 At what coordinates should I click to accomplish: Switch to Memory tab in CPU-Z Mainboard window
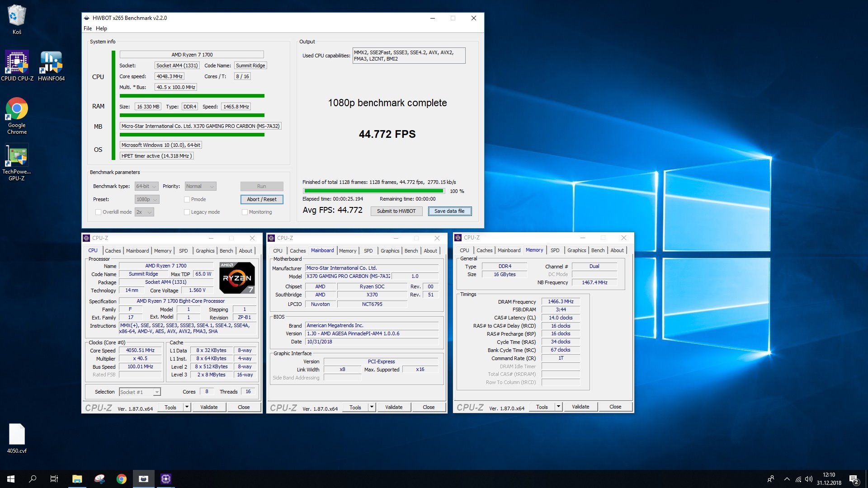[348, 251]
